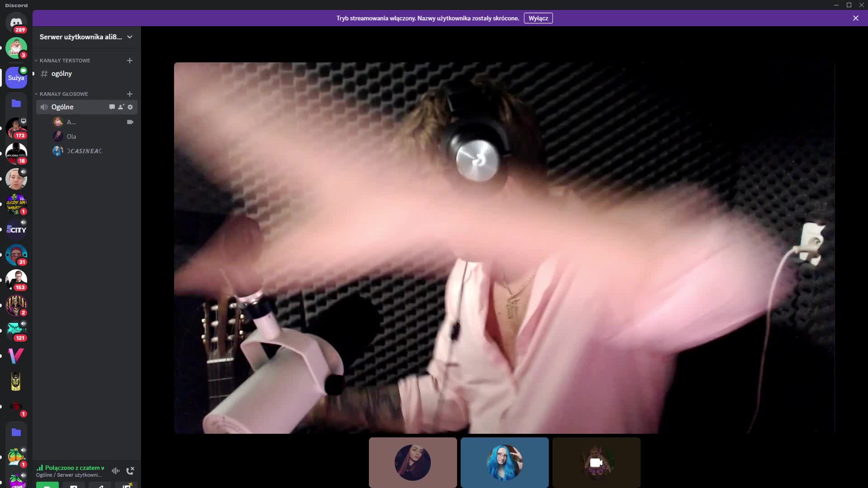Viewport: 868px width, 488px height.
Task: Open the purple V server icon
Action: coord(16,356)
